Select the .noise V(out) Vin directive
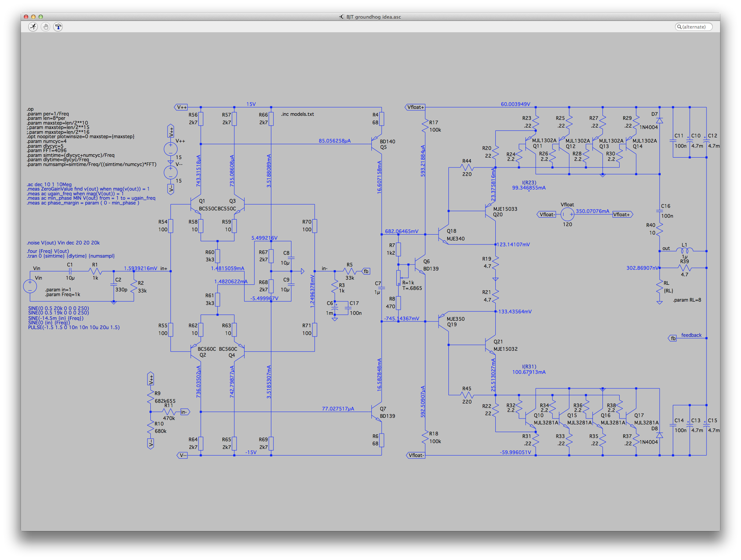 pos(63,243)
